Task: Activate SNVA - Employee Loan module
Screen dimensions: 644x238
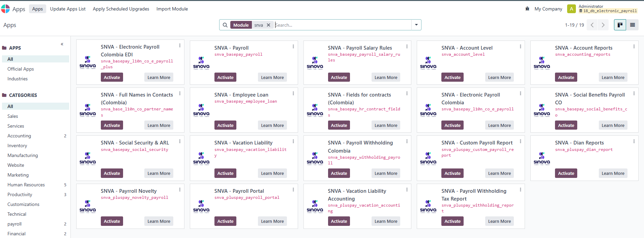Action: (225, 125)
